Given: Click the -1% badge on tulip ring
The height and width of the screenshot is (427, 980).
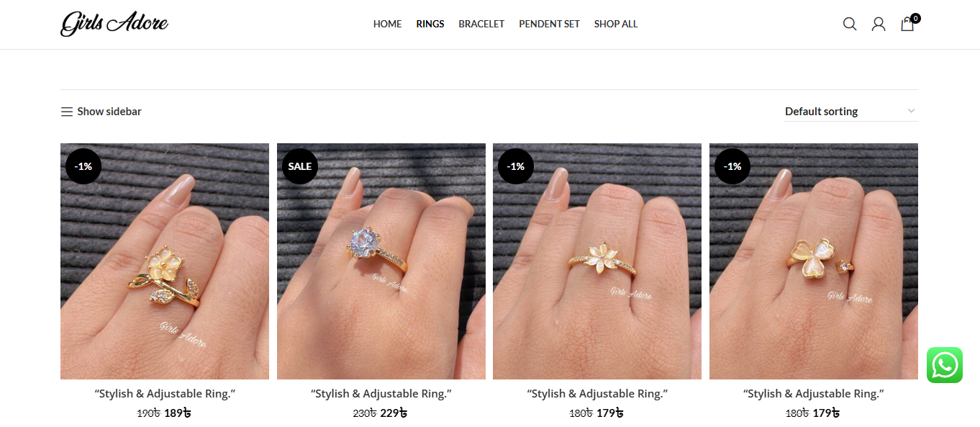Looking at the screenshot, I should 83,166.
